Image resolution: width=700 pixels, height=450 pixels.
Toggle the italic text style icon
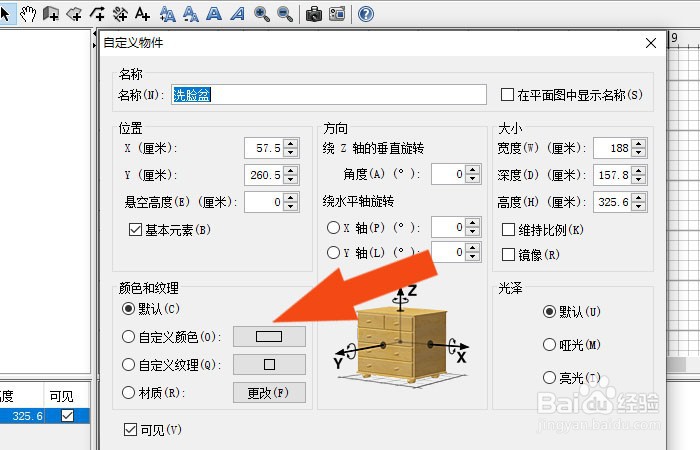237,14
